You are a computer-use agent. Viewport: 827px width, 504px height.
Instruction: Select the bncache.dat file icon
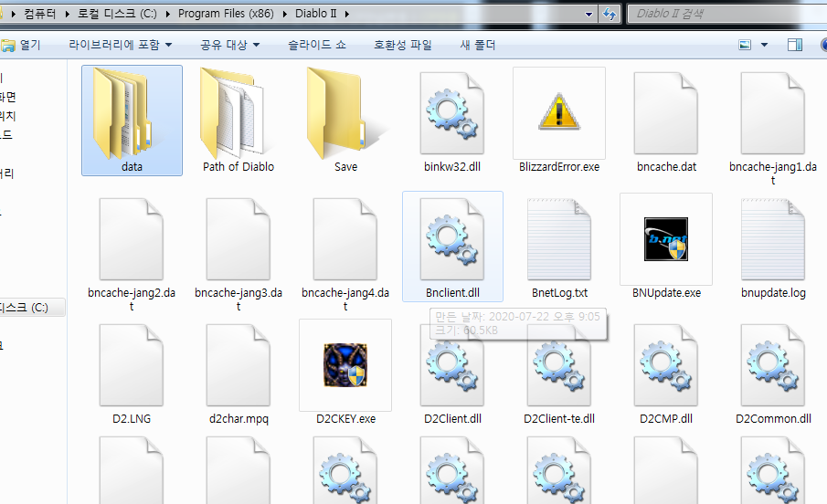[666, 113]
